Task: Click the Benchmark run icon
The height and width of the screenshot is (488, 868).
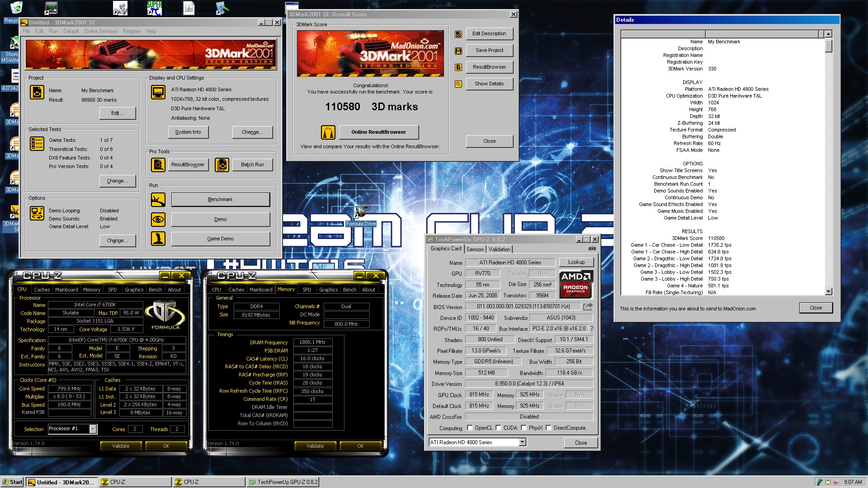Action: tap(158, 200)
